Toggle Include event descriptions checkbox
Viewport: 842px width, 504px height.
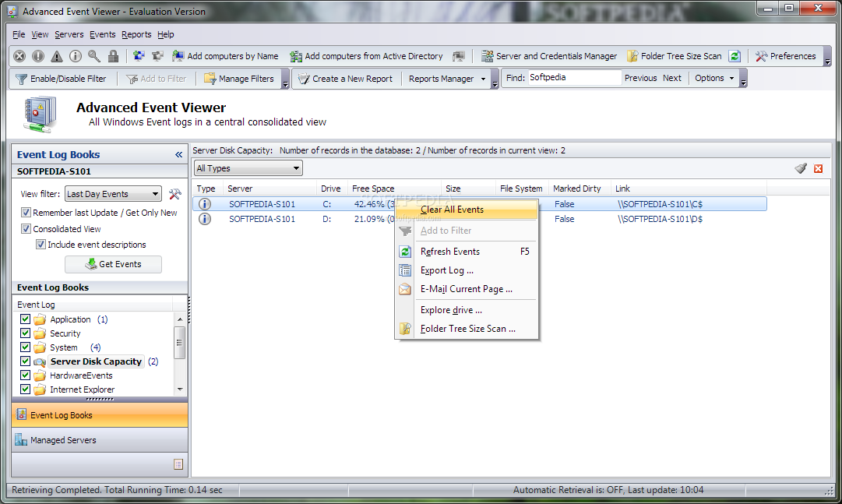(41, 244)
